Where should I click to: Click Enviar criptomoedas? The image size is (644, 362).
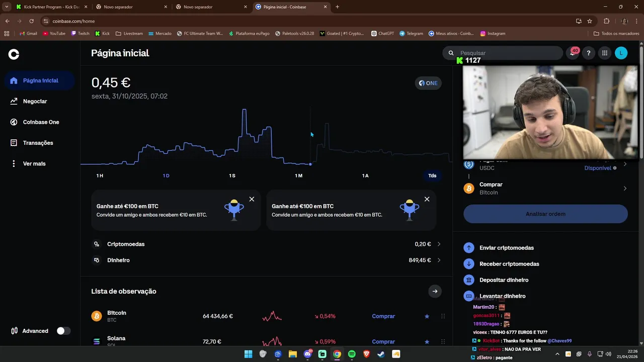click(x=506, y=248)
